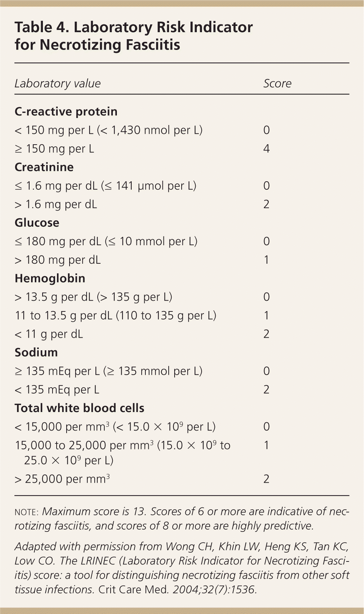Click the Creatinine section heading
This screenshot has width=364, height=614.
tap(44, 167)
